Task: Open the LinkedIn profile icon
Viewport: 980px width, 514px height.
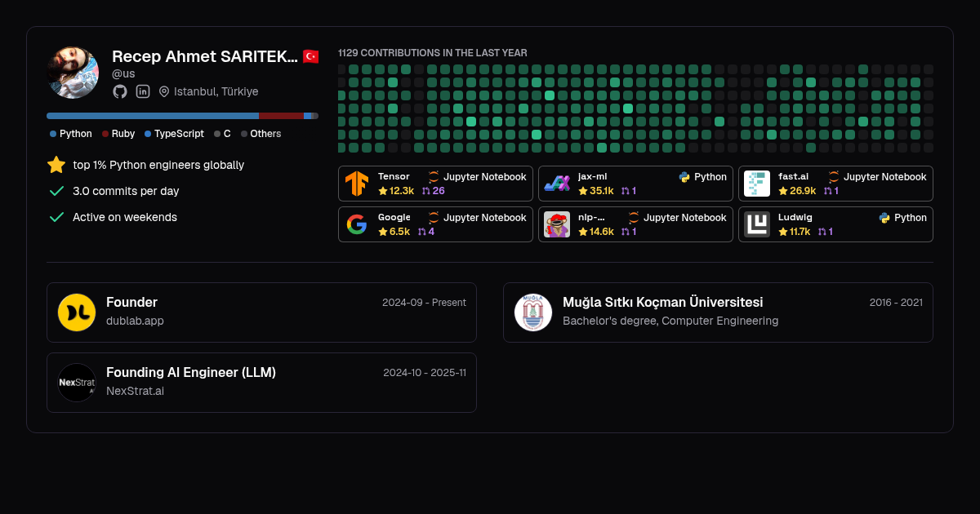Action: click(143, 91)
